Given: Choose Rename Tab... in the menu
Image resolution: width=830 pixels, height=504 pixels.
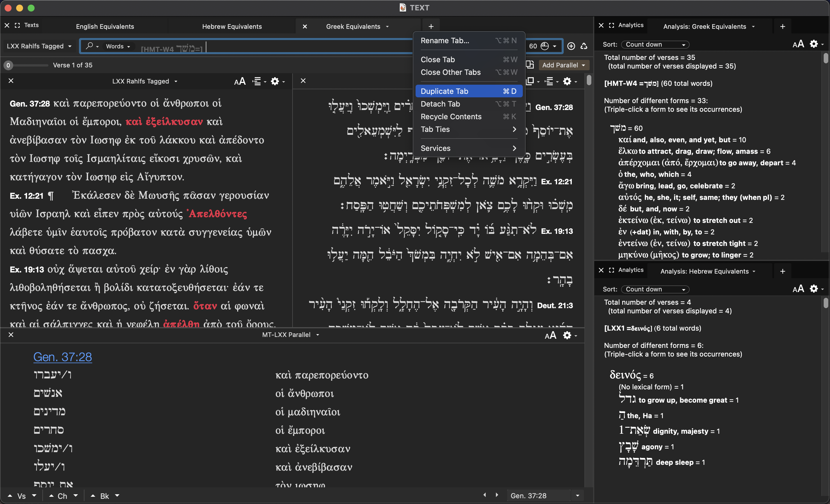Looking at the screenshot, I should pyautogui.click(x=445, y=40).
